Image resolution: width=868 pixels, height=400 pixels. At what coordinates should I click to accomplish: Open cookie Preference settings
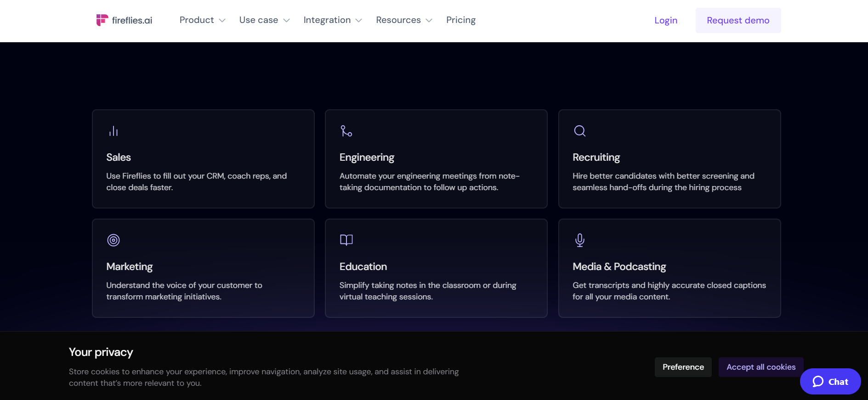click(x=683, y=367)
